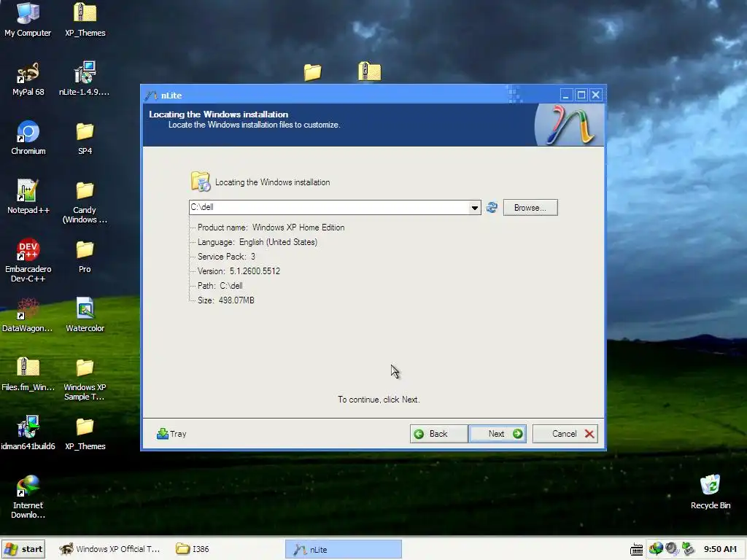Select the unlabeled zip archive above nLite window
The width and height of the screenshot is (747, 560).
point(369,71)
